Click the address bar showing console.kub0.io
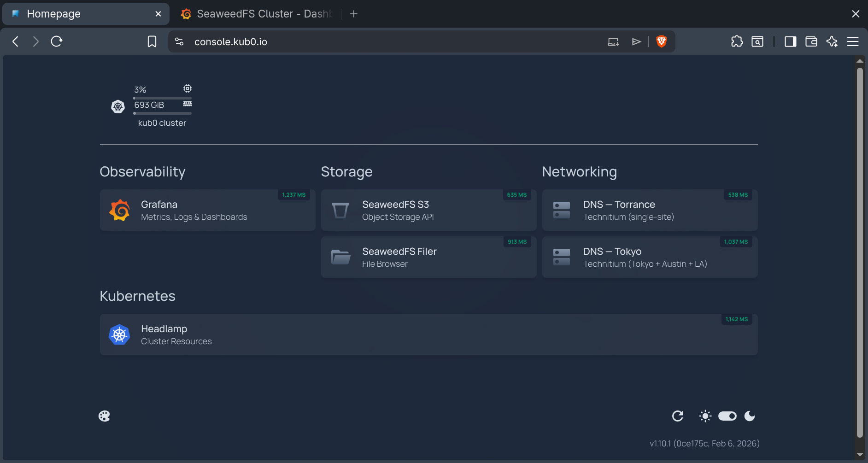 click(369, 41)
